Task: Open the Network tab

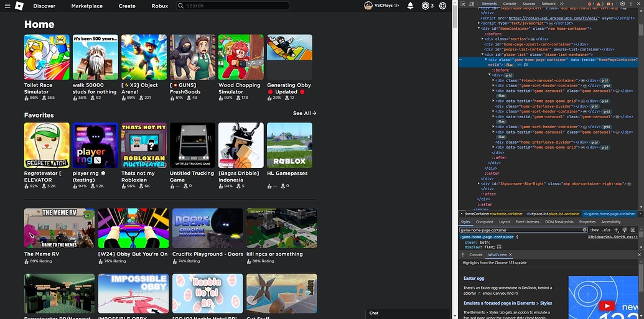Action: 549,4
